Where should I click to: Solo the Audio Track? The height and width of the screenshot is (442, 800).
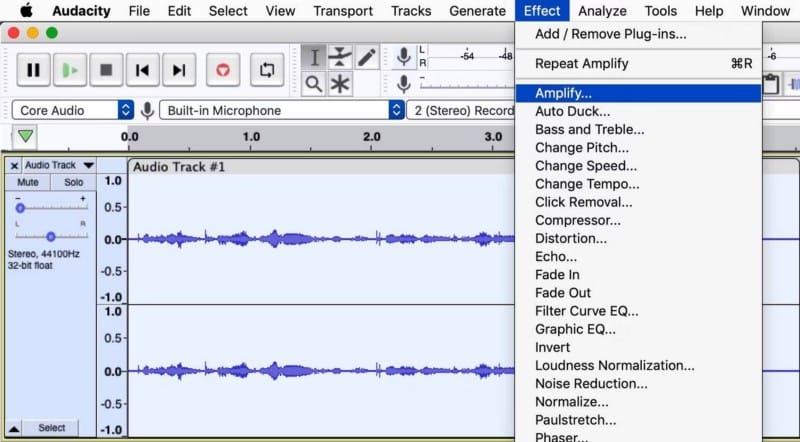point(73,182)
